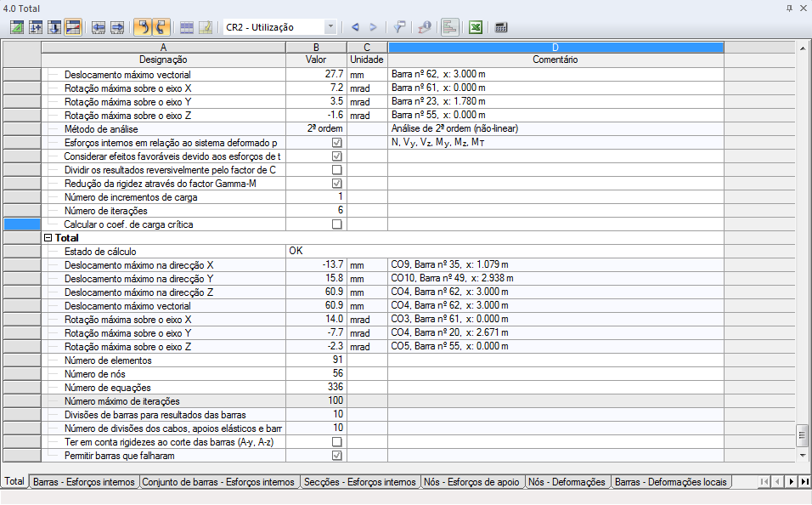Jump to last tab with tab-scroll button
This screenshot has width=812, height=505.
point(804,482)
